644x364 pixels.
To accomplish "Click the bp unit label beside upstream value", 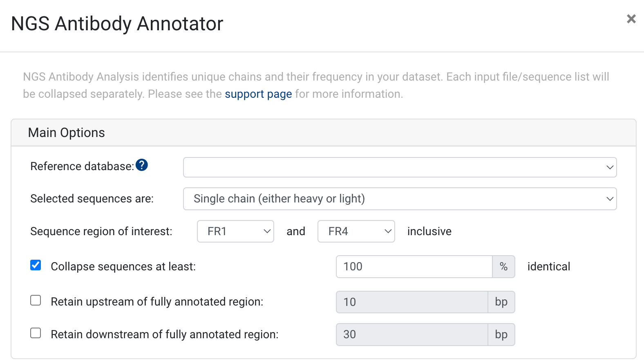I will coord(501,302).
